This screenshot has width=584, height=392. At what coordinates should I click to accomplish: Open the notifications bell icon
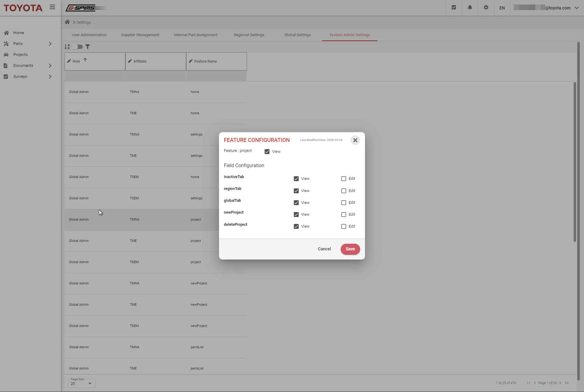click(x=470, y=8)
